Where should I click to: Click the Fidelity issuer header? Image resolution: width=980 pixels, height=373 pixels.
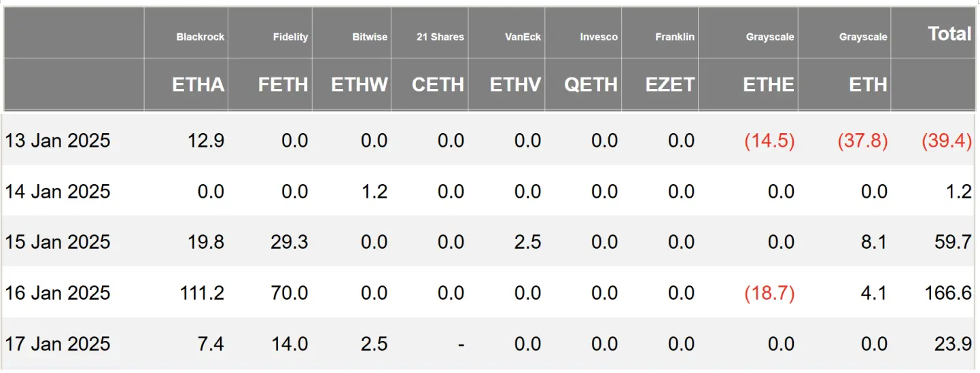pyautogui.click(x=289, y=37)
